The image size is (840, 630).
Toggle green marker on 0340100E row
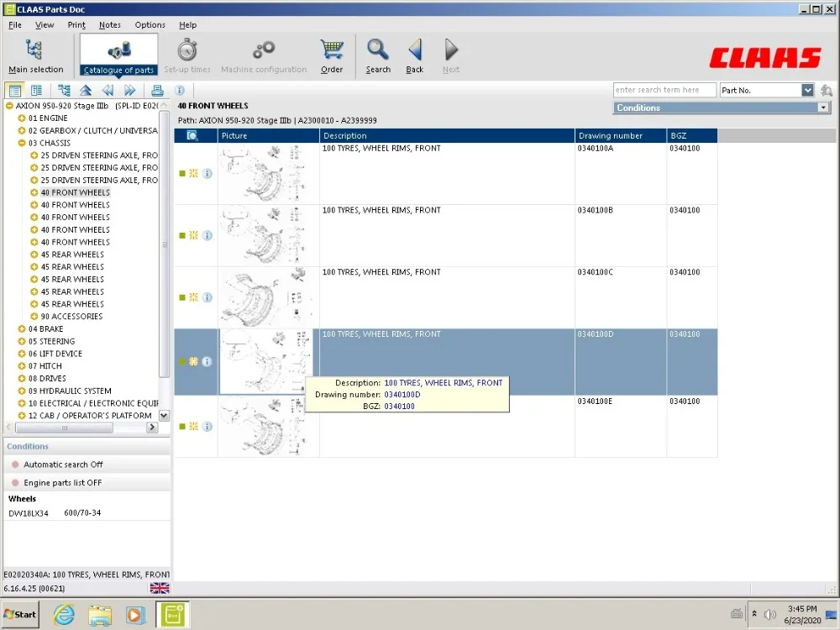[x=182, y=427]
